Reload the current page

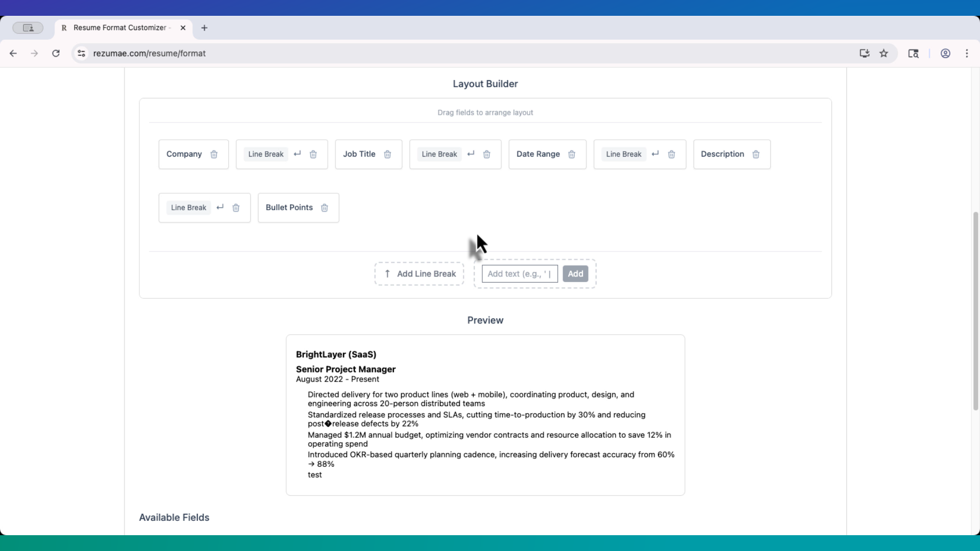point(56,53)
